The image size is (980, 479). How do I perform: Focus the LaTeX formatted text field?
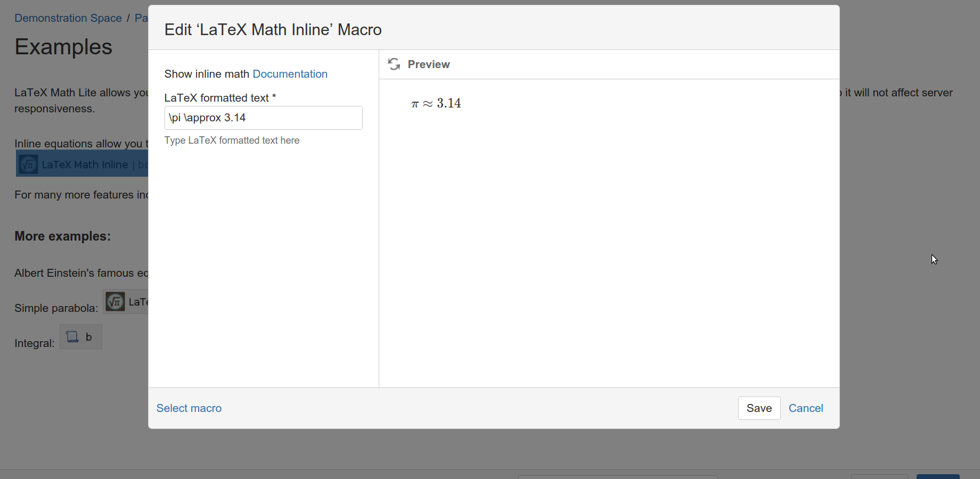pos(263,118)
